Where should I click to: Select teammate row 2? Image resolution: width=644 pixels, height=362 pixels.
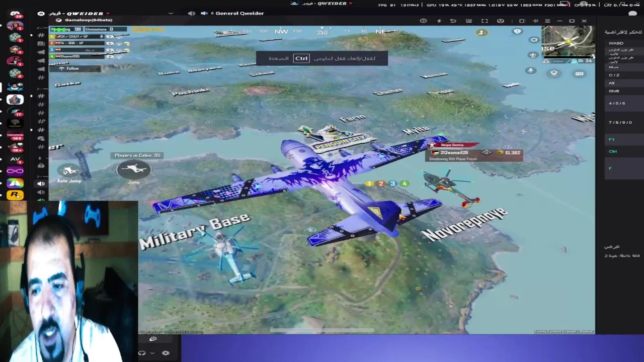click(x=77, y=43)
